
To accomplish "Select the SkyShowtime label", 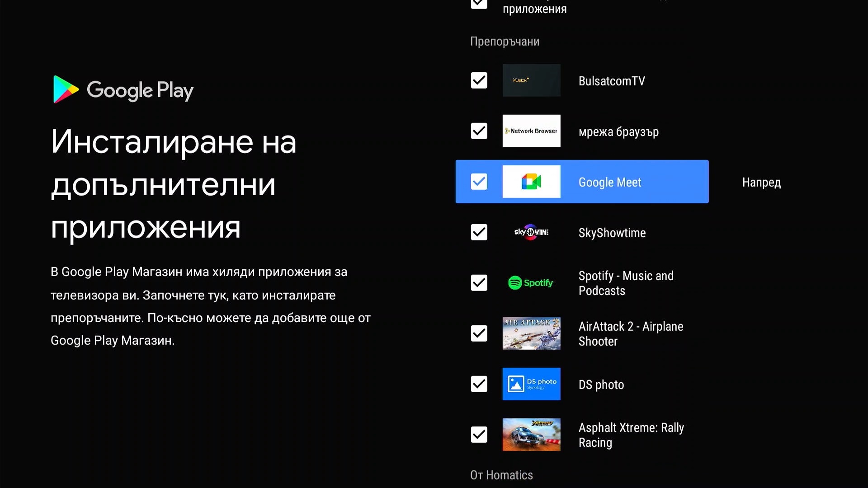I will [612, 233].
